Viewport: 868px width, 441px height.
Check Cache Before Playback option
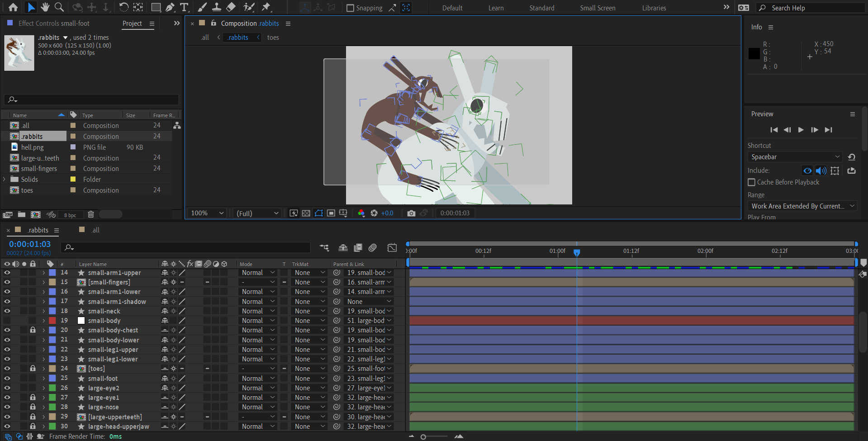(x=751, y=182)
